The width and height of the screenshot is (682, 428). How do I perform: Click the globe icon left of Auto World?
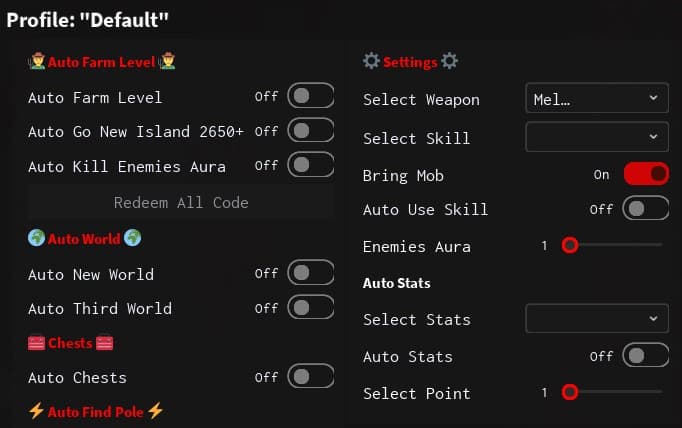(36, 239)
